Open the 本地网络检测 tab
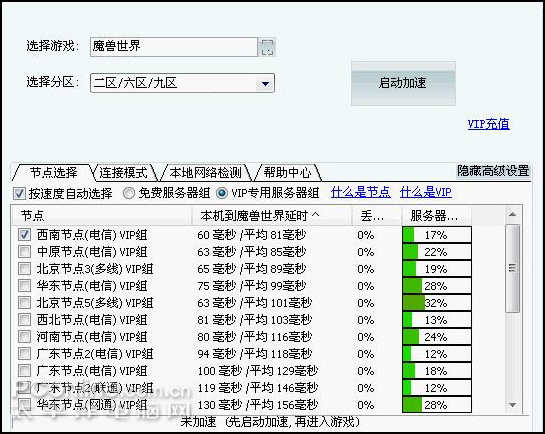Viewport: 545px width, 434px height. [205, 173]
